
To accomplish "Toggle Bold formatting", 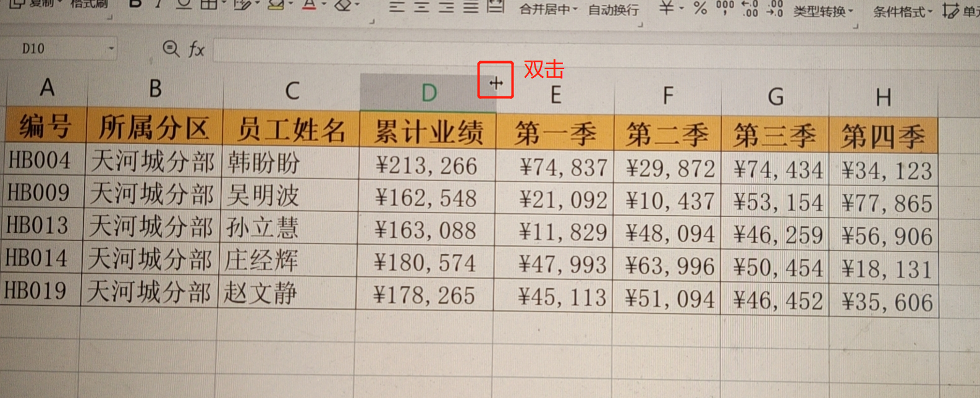I will pos(135,4).
